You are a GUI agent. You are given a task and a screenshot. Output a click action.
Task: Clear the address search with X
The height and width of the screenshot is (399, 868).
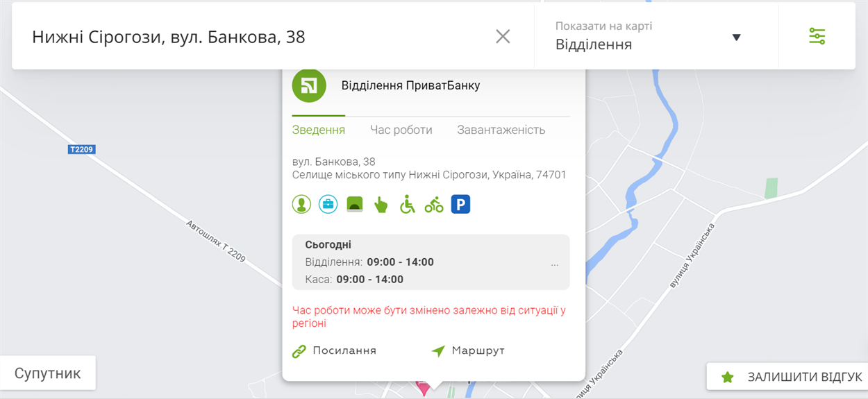(x=503, y=36)
